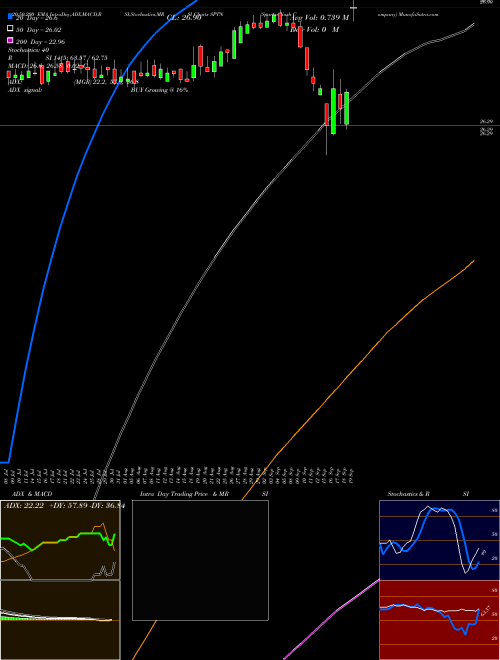Click the 'ADX signal:' label
Screen dimensions: 500x660
[x=25, y=90]
